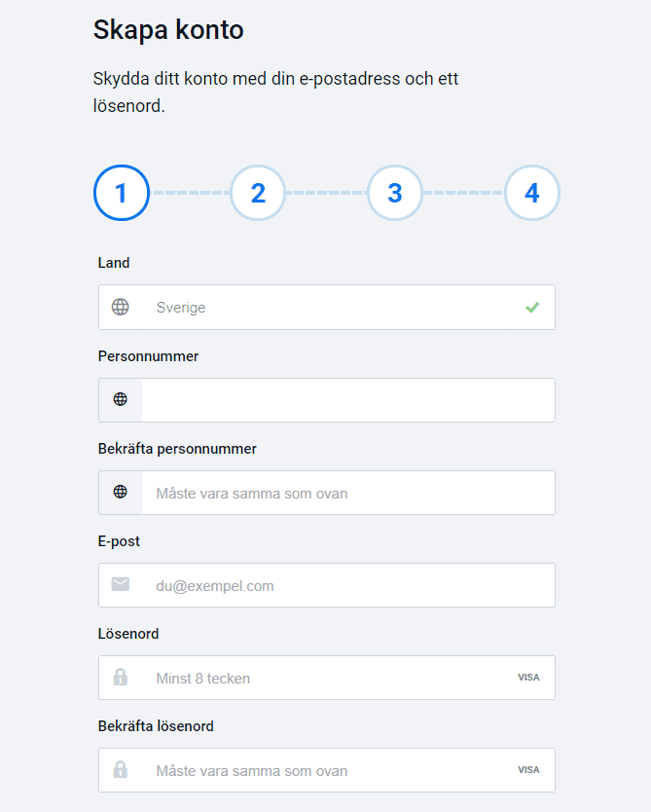651x812 pixels.
Task: Click the globe icon in Land field
Action: [121, 308]
